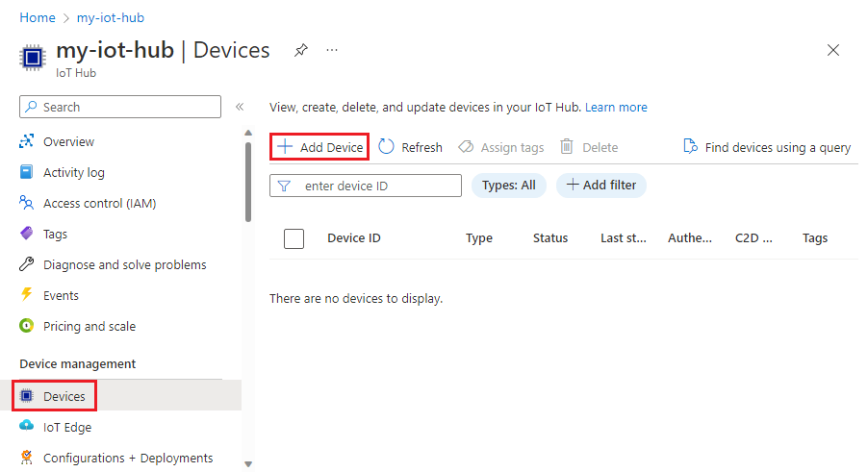The height and width of the screenshot is (472, 868).
Task: Pin the my-iot-hub page
Action: [301, 50]
